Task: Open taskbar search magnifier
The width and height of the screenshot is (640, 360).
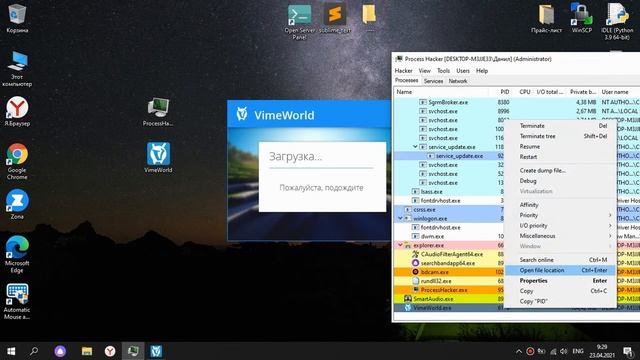Action: coord(34,351)
